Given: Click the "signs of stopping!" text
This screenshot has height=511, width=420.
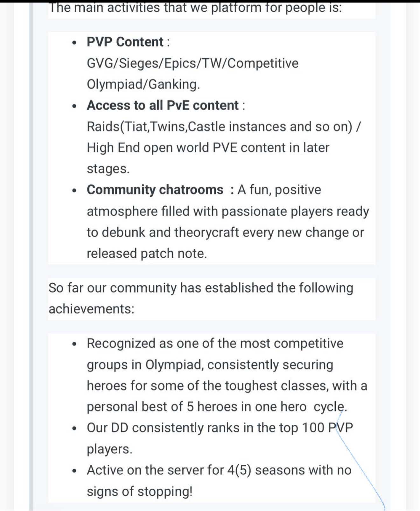Looking at the screenshot, I should point(140,492).
